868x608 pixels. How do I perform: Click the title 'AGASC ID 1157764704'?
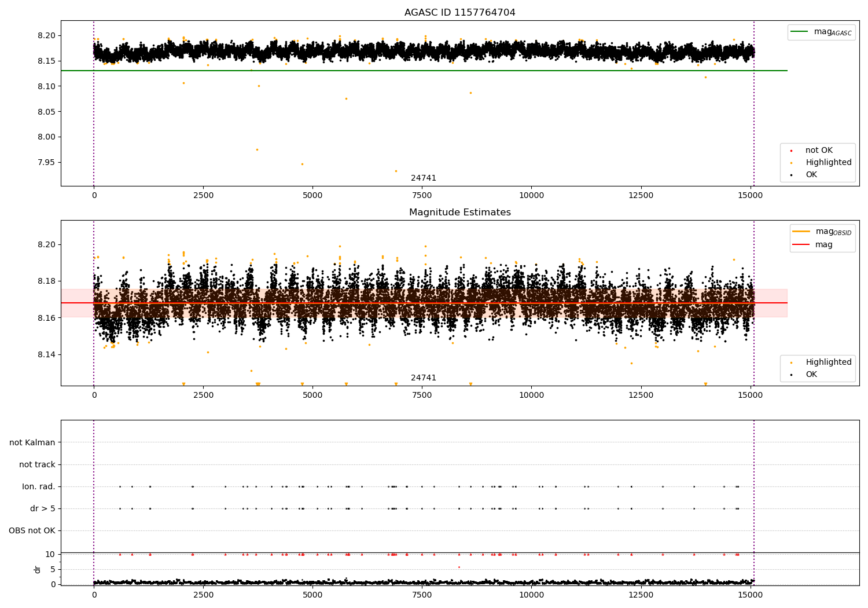coord(459,13)
